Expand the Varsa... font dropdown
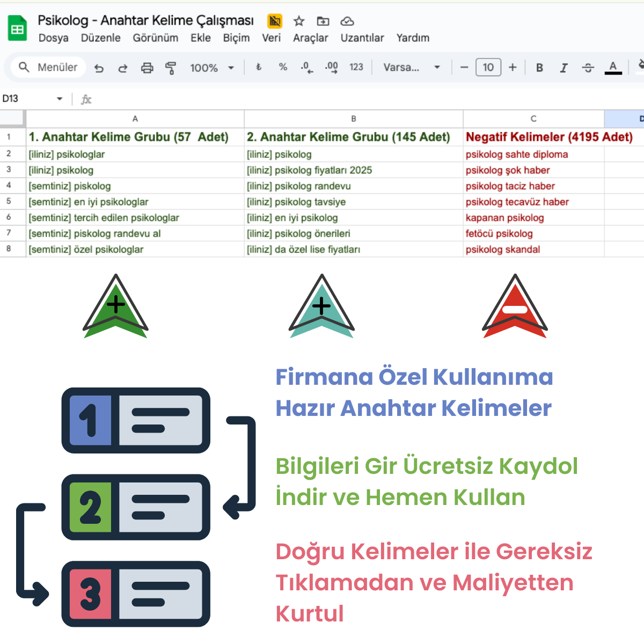This screenshot has width=644, height=644. click(x=412, y=68)
